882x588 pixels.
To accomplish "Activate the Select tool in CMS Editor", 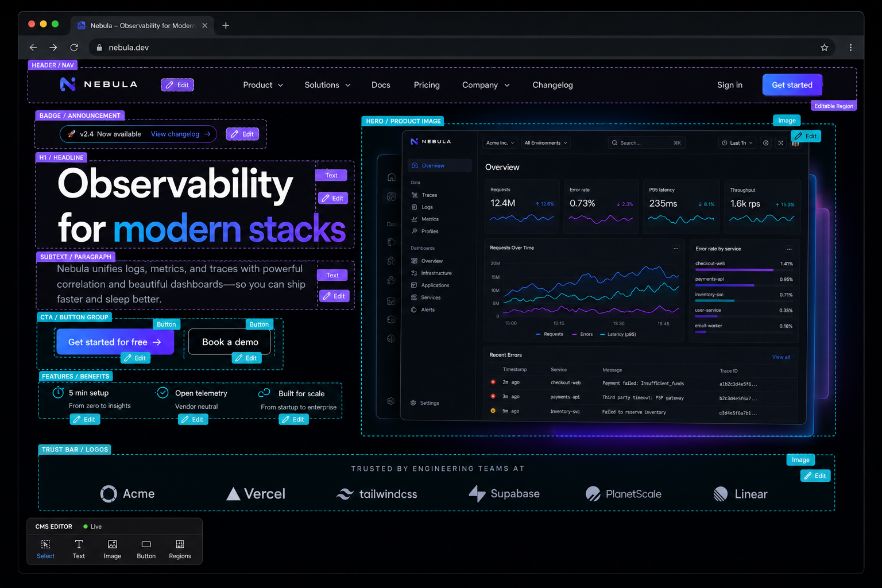I will [x=45, y=549].
